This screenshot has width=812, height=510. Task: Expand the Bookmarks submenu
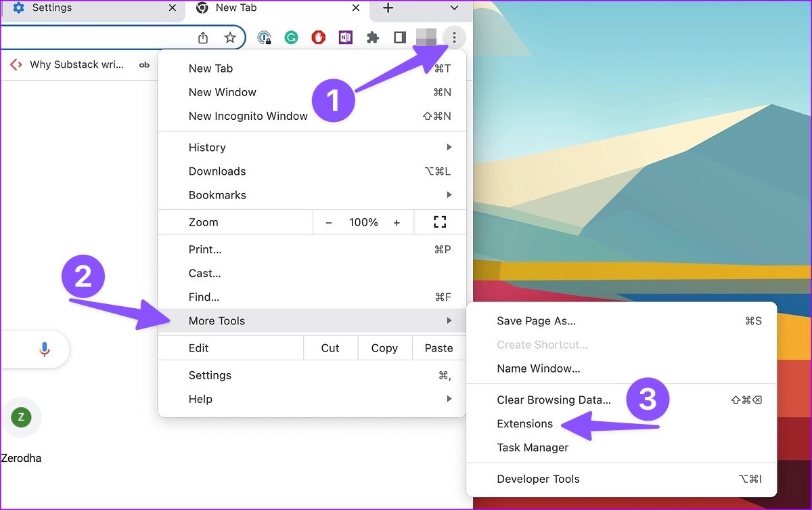[x=312, y=195]
